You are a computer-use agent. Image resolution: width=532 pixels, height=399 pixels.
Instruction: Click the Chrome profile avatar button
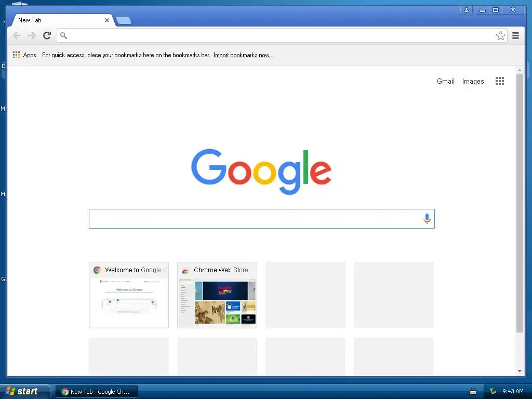pos(467,10)
